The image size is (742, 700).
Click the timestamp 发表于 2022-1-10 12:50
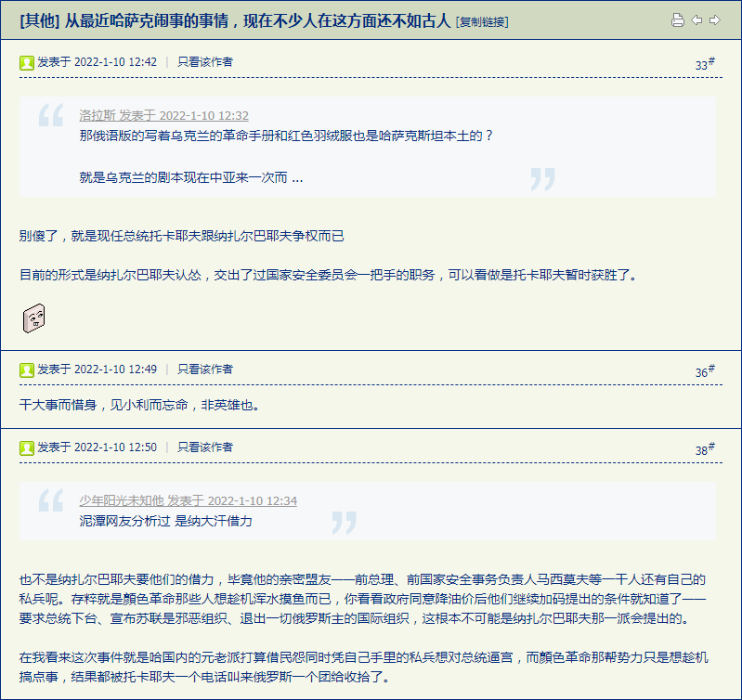click(97, 447)
